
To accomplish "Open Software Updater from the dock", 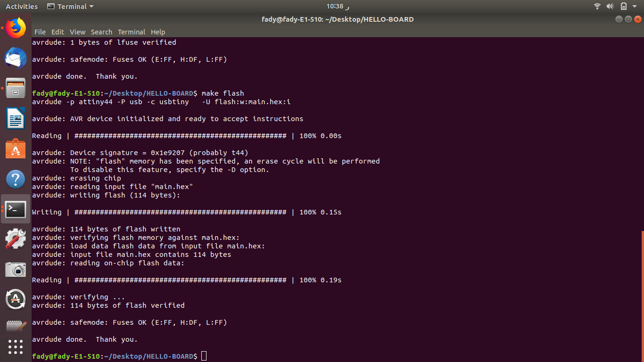I will click(16, 299).
